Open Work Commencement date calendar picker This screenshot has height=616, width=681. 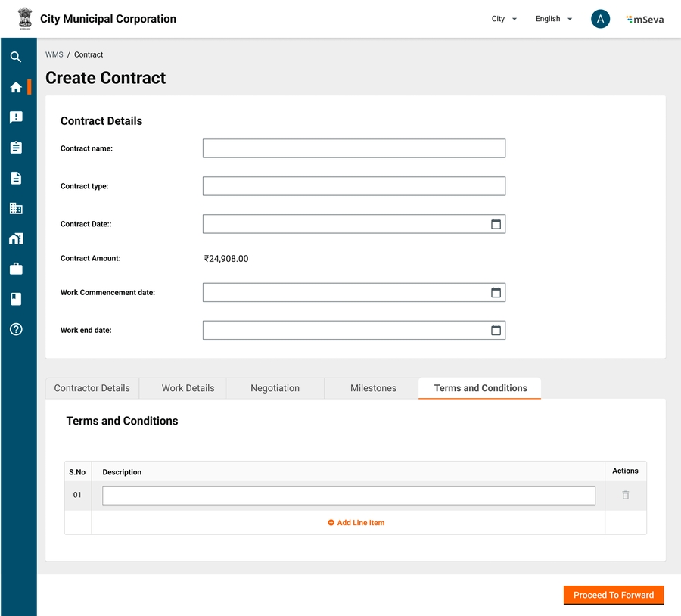[x=496, y=292]
